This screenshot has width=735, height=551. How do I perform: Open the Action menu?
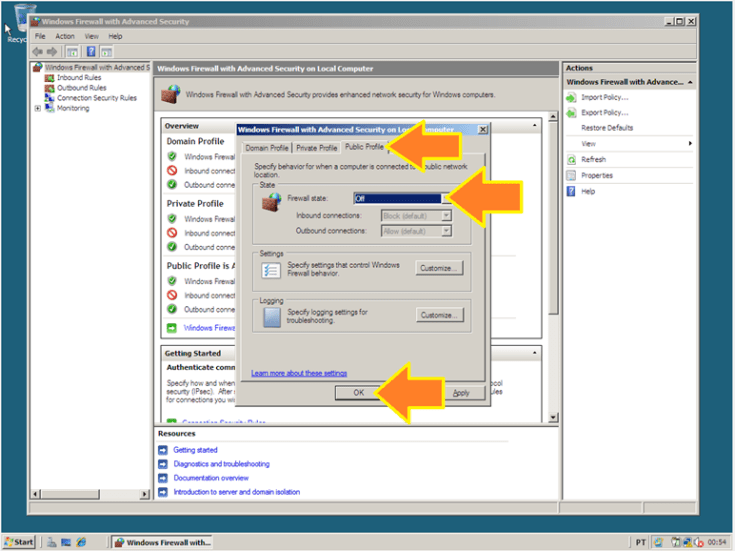click(65, 36)
